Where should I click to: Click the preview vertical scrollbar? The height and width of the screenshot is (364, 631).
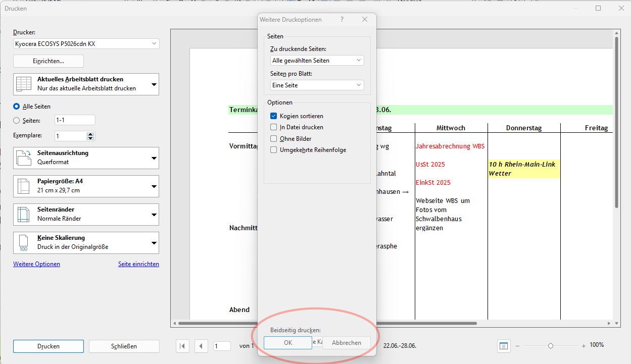click(617, 121)
